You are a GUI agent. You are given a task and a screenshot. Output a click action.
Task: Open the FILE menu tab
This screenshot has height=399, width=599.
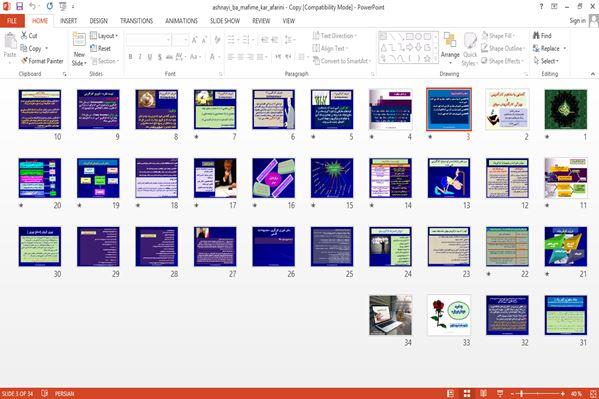pyautogui.click(x=12, y=21)
